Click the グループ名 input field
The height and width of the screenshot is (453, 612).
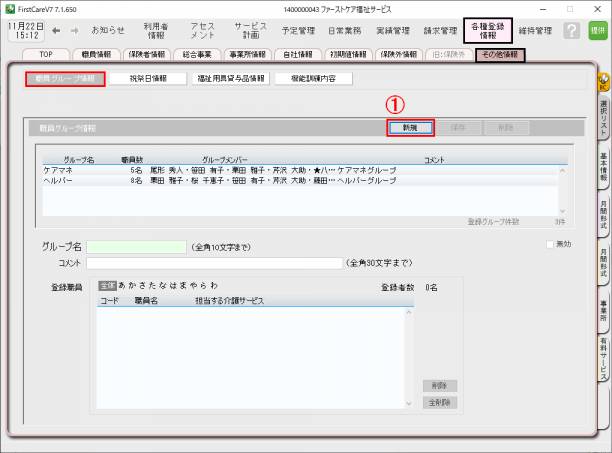click(136, 246)
